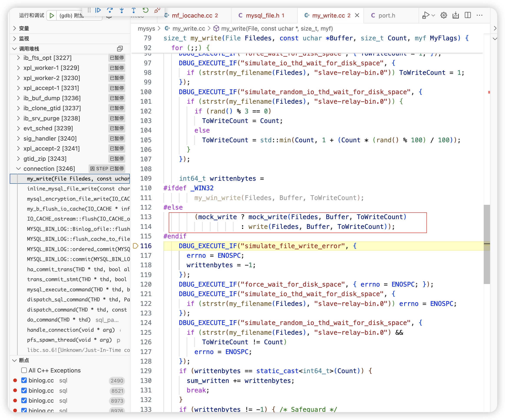Screen dimensions: 505x420
Task: Click the Step Over debug icon
Action: (110, 10)
